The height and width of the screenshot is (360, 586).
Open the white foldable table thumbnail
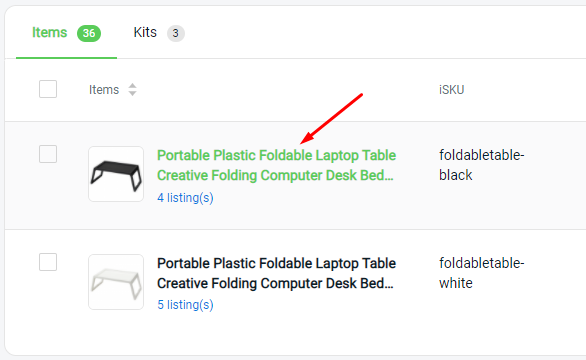pos(116,282)
